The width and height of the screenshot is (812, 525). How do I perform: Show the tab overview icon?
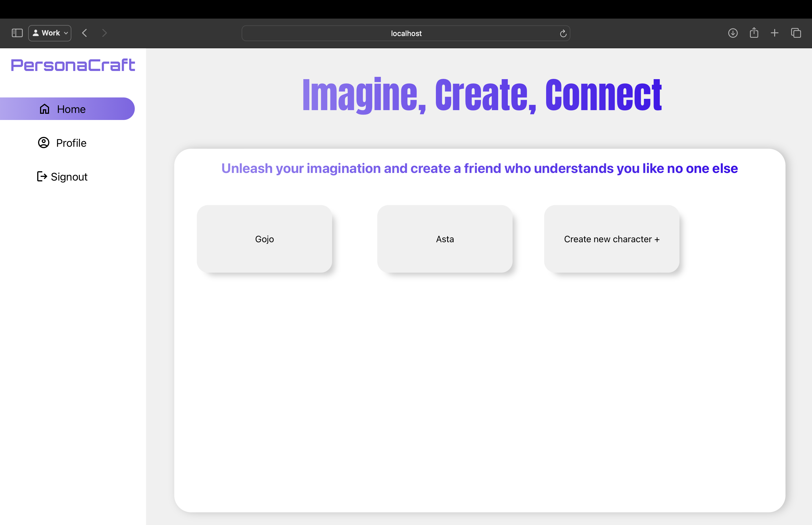pos(796,33)
